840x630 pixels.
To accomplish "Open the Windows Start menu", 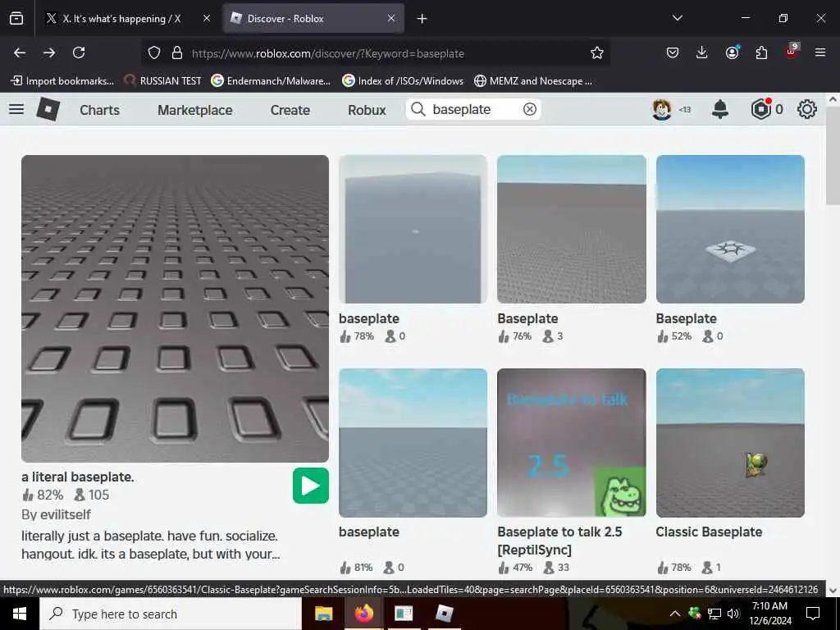I will point(20,614).
